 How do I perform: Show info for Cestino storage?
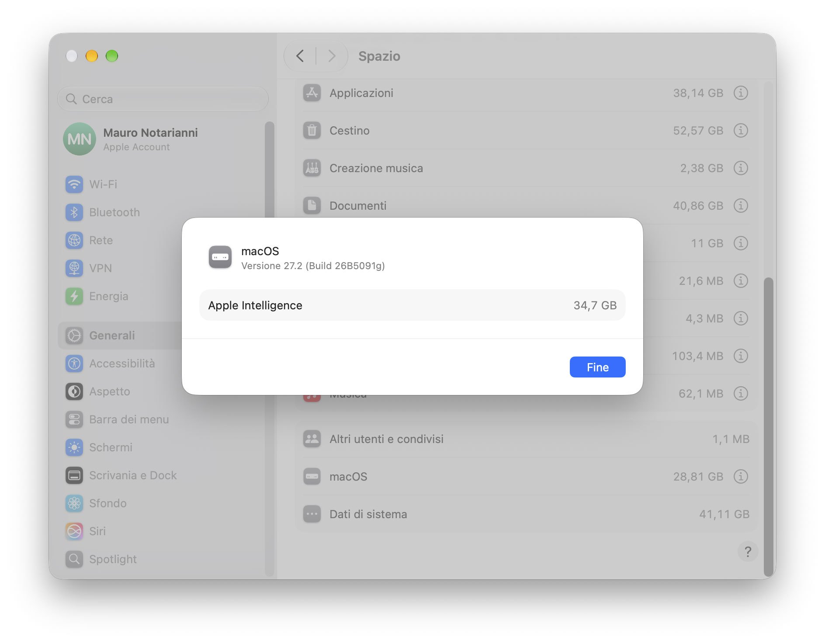(x=741, y=131)
